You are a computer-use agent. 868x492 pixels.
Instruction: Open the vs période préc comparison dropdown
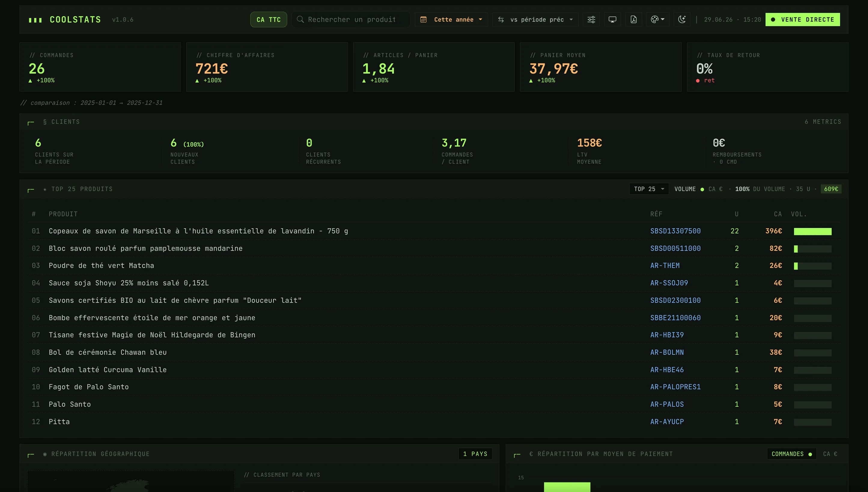coord(535,20)
